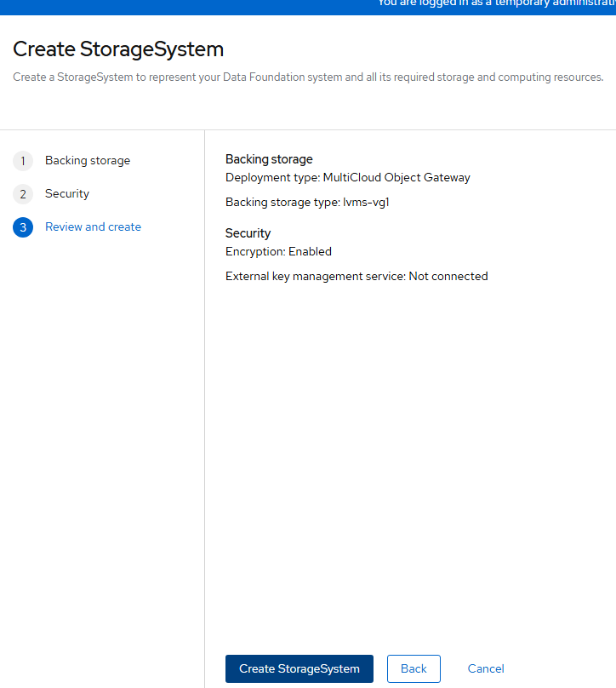Cancel the StorageSystem creation
The height and width of the screenshot is (688, 616).
[485, 668]
